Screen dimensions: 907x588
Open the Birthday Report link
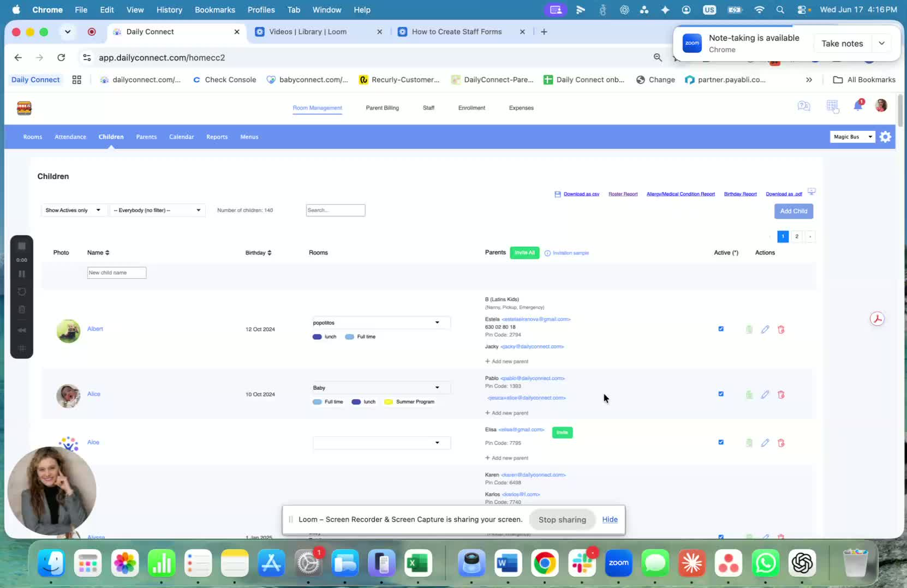point(740,194)
